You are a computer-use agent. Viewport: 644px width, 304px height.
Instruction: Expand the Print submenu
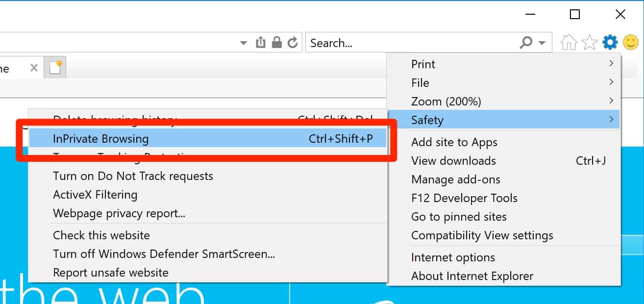pyautogui.click(x=504, y=64)
